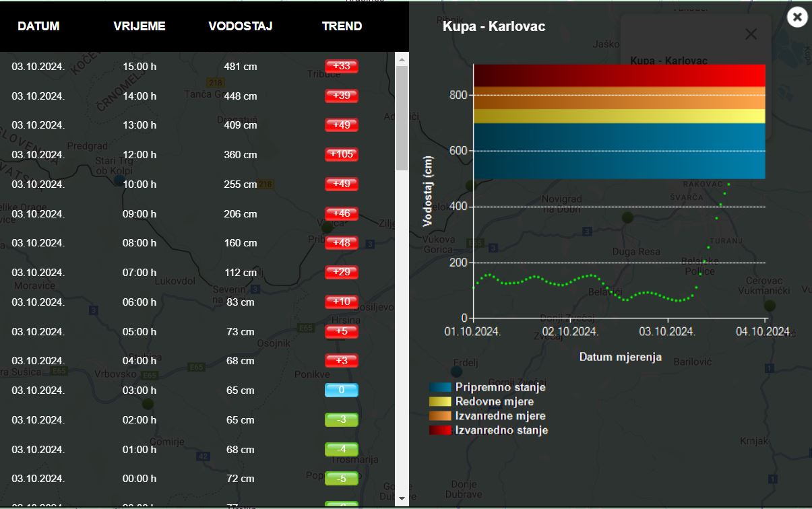
Task: Click the Izvanredno stanje red legend swatch
Action: [440, 430]
